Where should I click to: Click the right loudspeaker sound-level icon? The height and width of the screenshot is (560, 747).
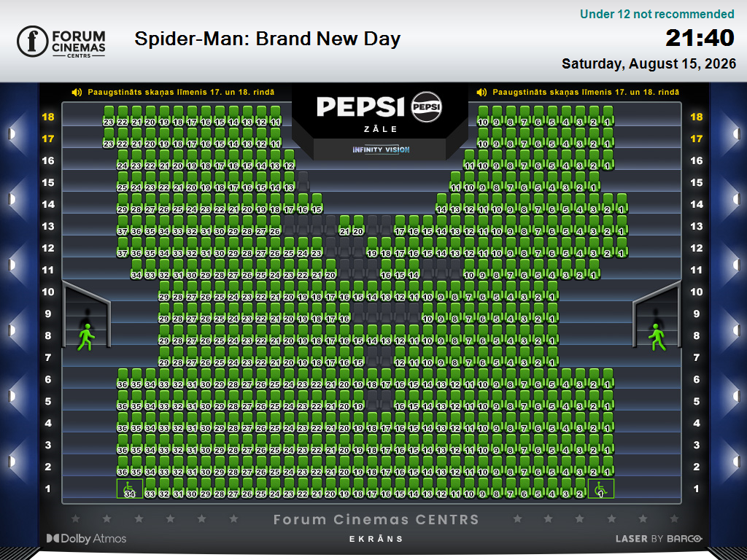pos(481,93)
